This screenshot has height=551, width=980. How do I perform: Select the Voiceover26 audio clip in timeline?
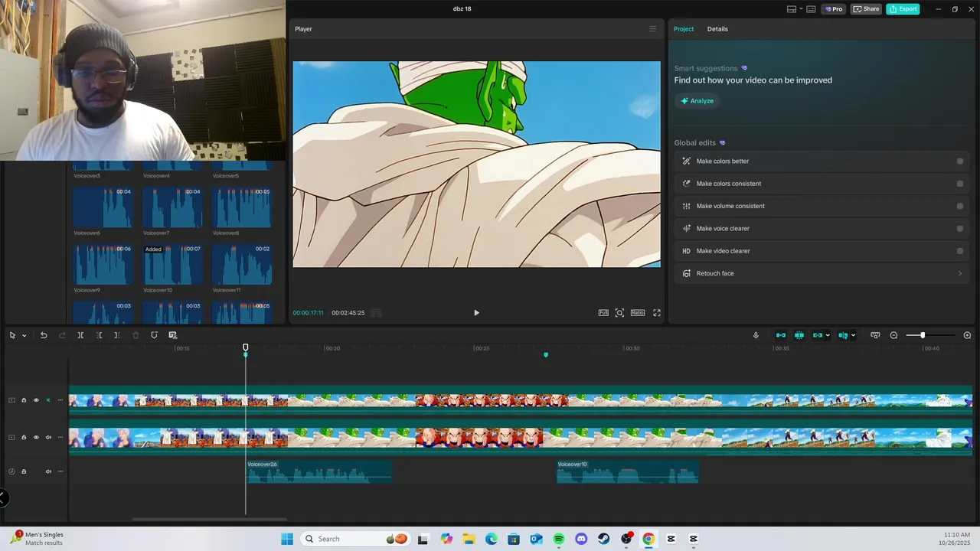pos(318,471)
